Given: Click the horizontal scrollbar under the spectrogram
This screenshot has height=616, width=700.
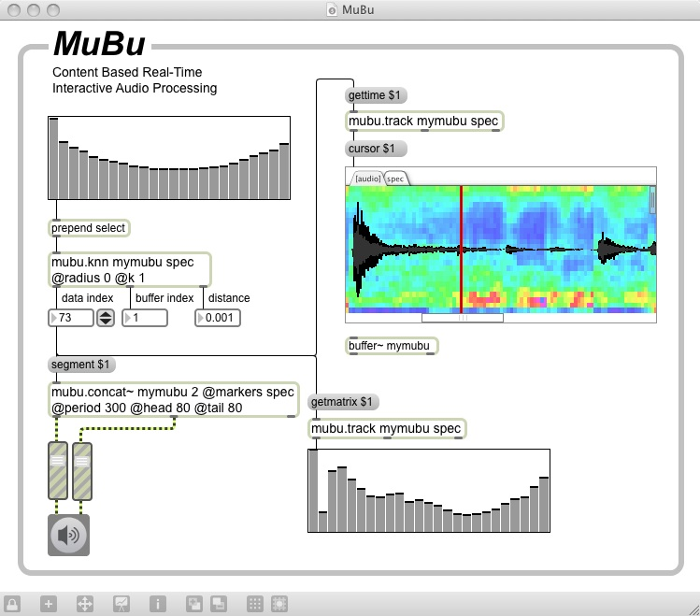Looking at the screenshot, I should (463, 318).
